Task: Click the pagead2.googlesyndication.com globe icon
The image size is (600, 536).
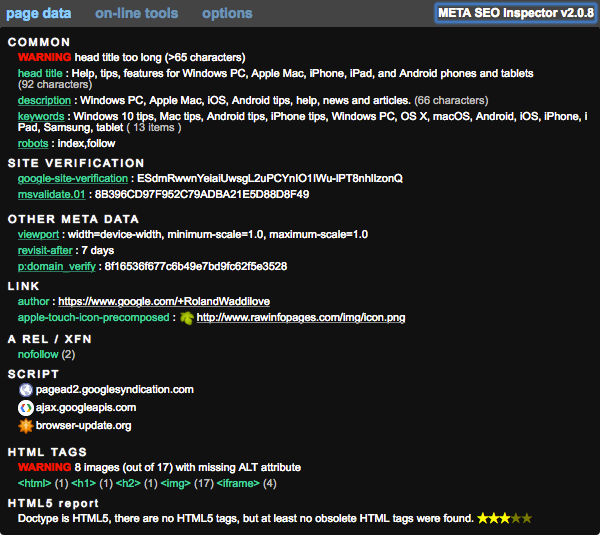Action: tap(26, 389)
